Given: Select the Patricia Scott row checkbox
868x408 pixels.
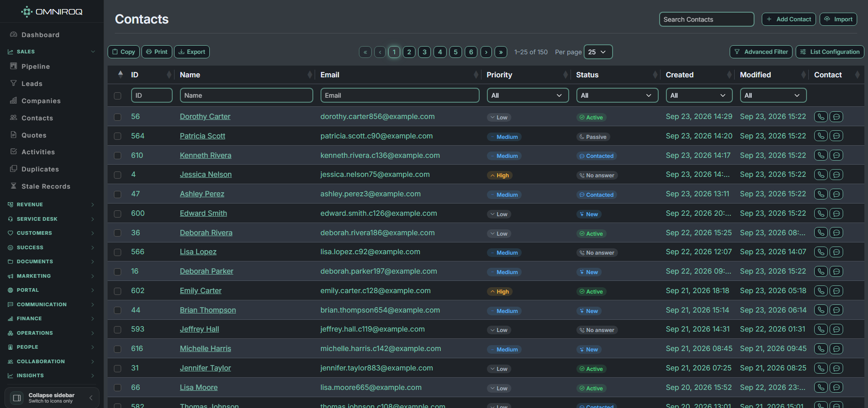Looking at the screenshot, I should [x=118, y=136].
